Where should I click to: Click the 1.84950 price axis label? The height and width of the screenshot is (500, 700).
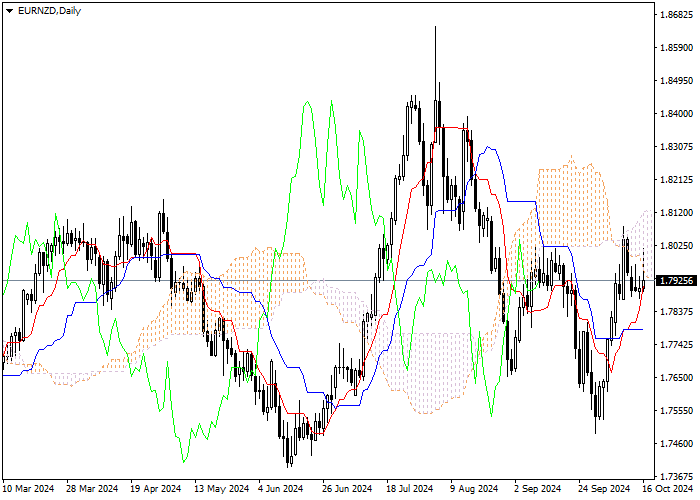coord(676,81)
